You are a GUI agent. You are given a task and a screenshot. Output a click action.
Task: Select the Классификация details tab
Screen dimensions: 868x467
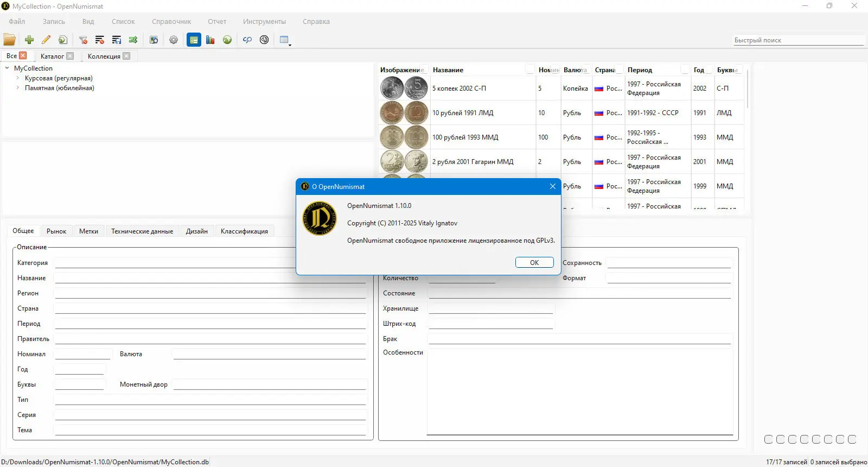coord(244,231)
